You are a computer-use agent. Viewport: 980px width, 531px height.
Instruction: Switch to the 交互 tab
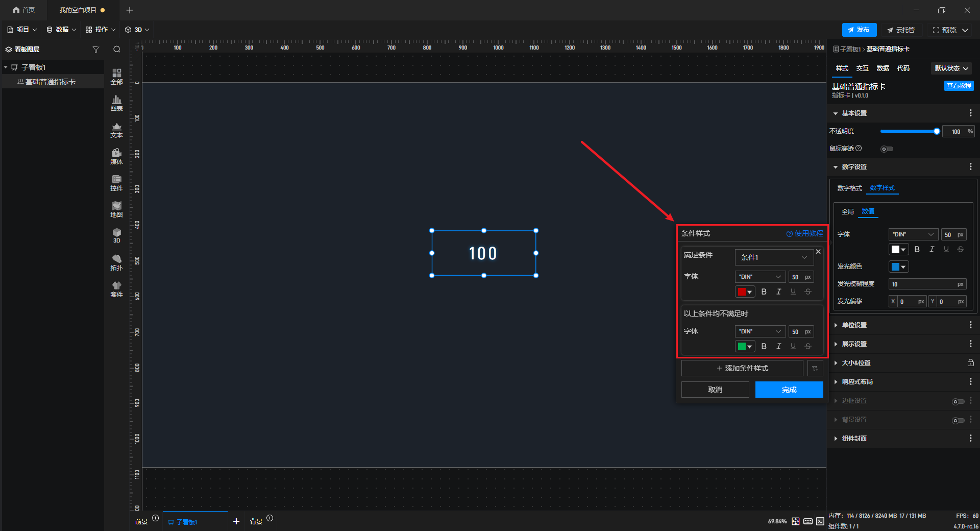(x=862, y=68)
